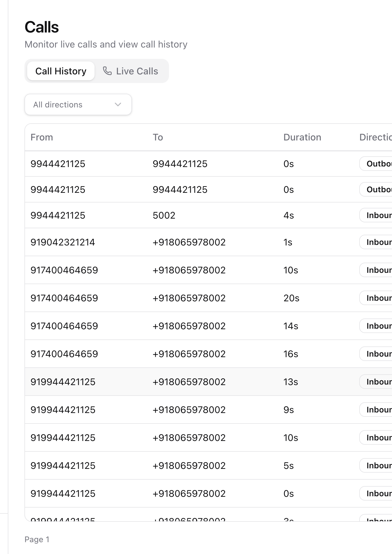The image size is (392, 554).
Task: Select the call from 919042321214
Action: pos(63,242)
